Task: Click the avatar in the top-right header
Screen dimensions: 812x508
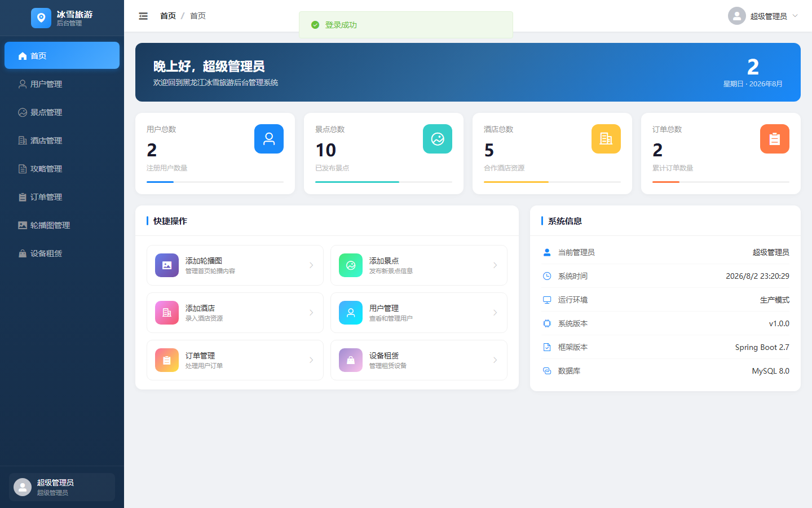Action: tap(737, 16)
